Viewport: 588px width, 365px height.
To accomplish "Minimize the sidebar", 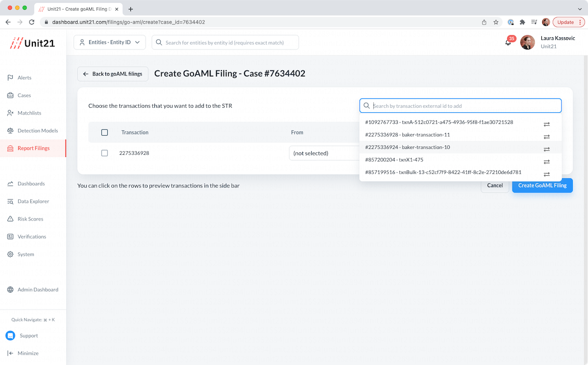I will (23, 353).
